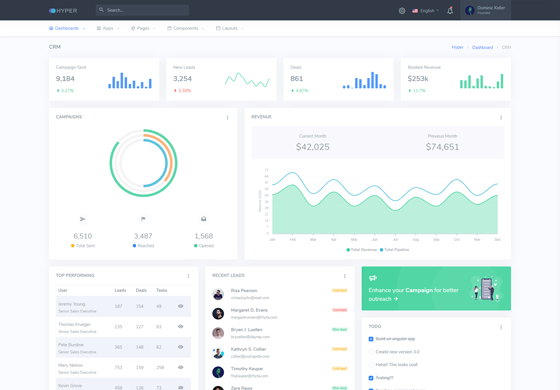Open the Revenue card options menu

click(x=501, y=118)
